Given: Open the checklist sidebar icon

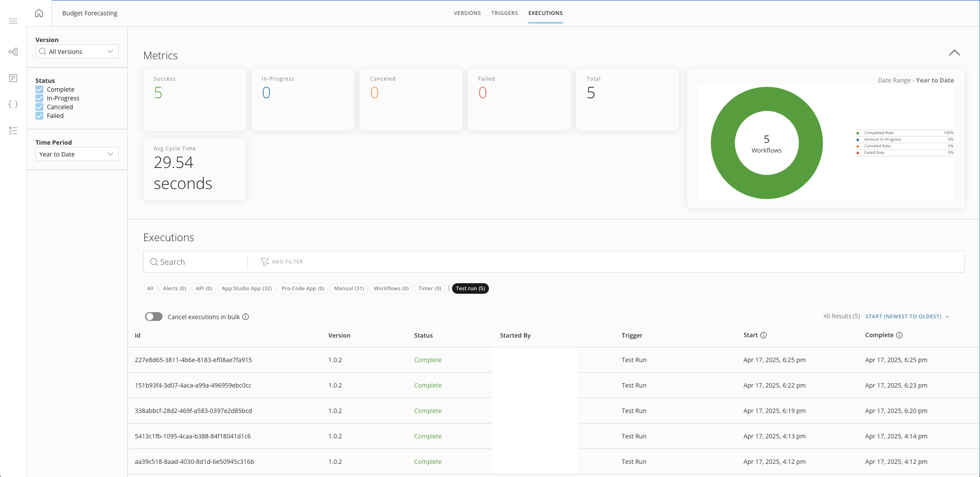Looking at the screenshot, I should coord(13,131).
